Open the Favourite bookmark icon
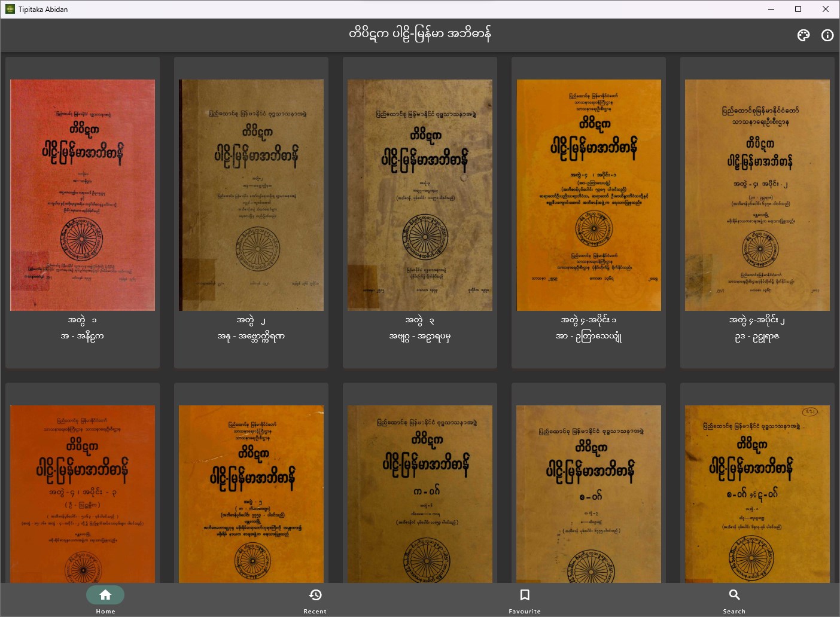840x617 pixels. pos(525,595)
